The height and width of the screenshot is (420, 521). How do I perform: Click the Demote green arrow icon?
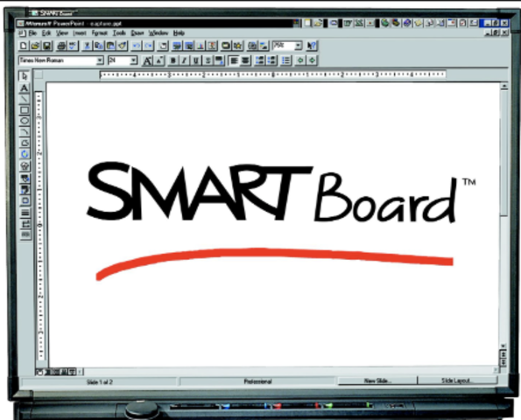point(312,60)
